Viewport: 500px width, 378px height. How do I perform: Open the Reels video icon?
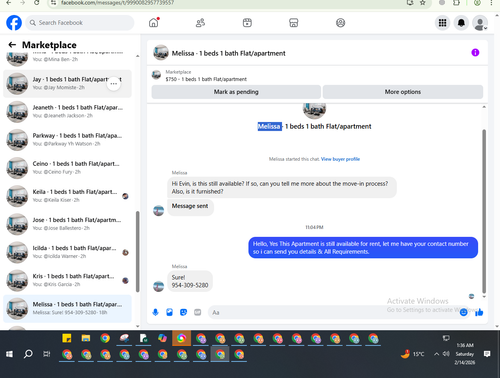click(247, 23)
